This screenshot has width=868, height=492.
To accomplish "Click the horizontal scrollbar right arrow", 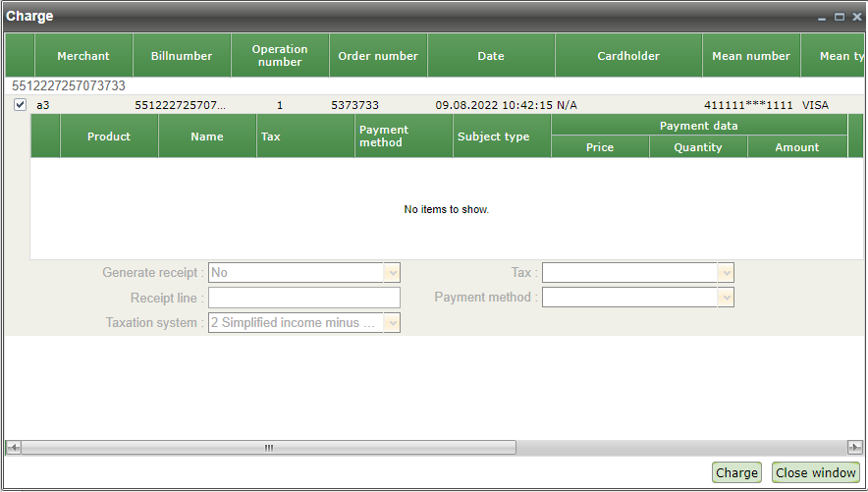I will [855, 447].
